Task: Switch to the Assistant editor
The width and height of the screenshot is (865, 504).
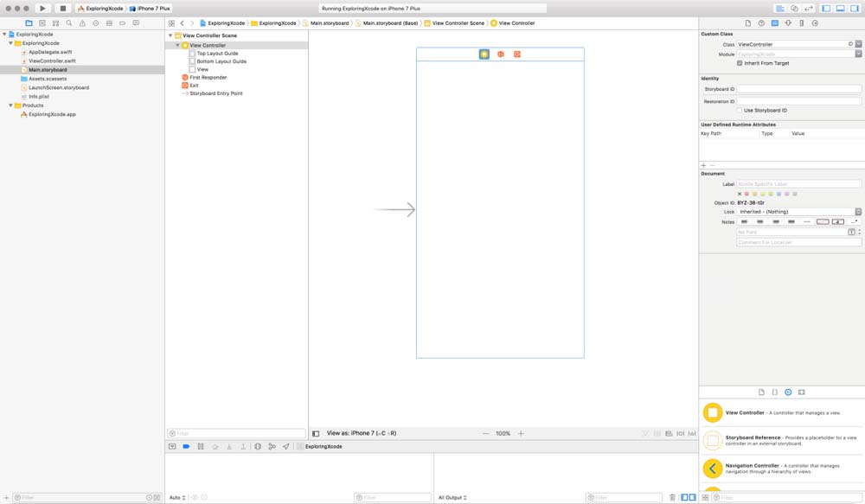Action: tap(792, 8)
